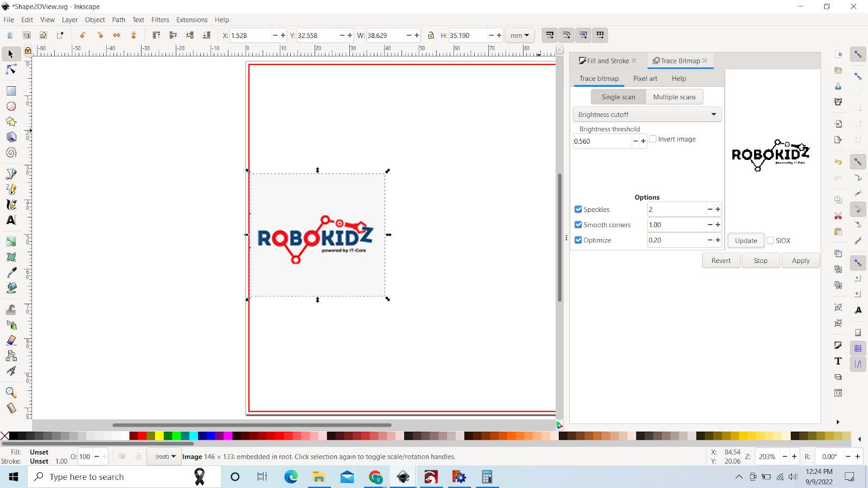The image size is (868, 488).
Task: Pick the red swatch in palette
Action: (142, 436)
